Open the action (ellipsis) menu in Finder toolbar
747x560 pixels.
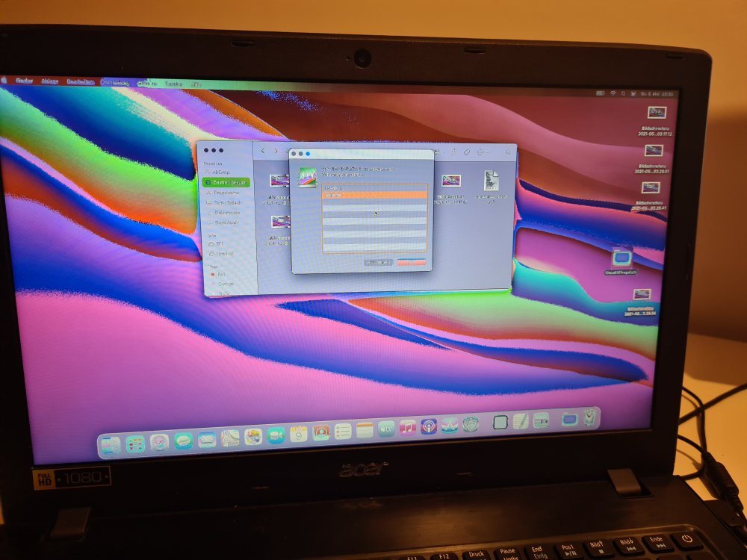(482, 152)
